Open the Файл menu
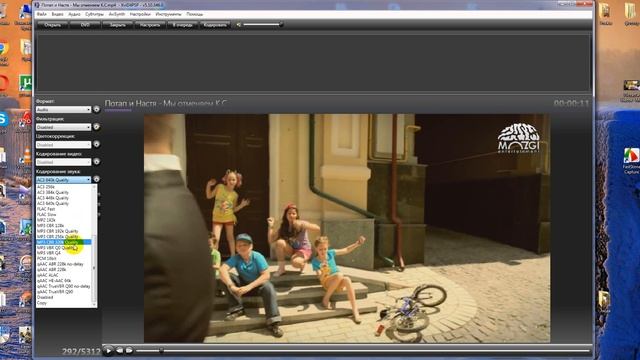The height and width of the screenshot is (360, 640). (42, 14)
